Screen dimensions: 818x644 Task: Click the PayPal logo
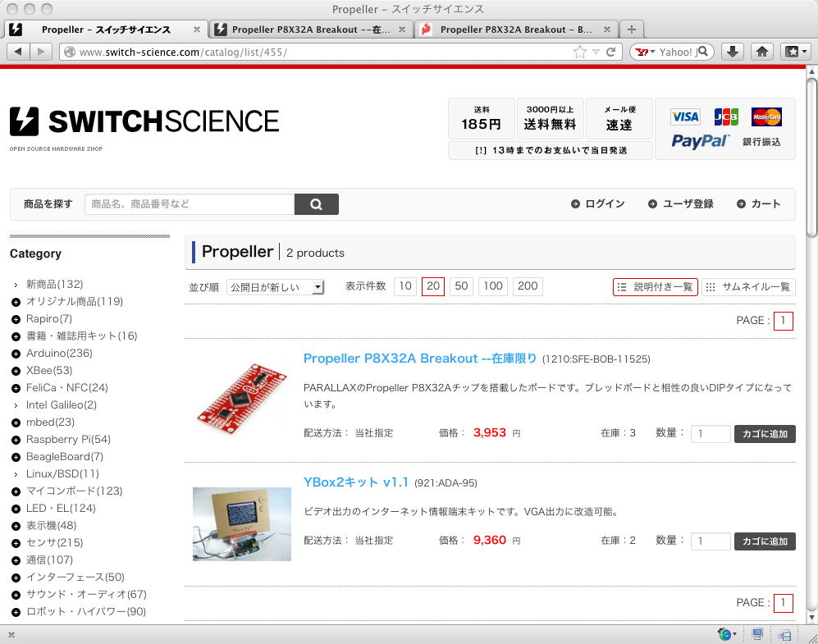[700, 141]
